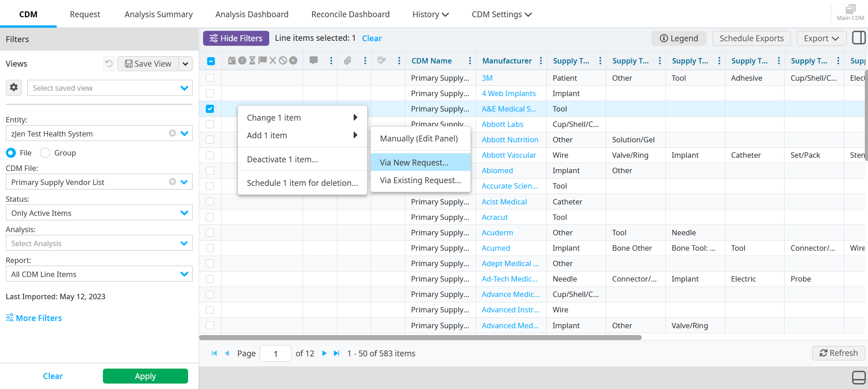Screen dimensions: 868x389
Task: Click the attachment paperclip column icon
Action: [348, 60]
